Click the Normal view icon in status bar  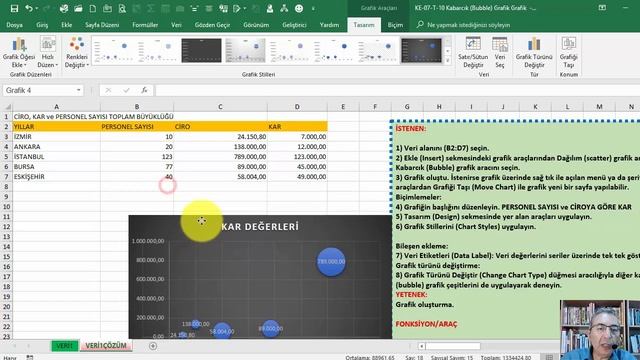tap(549, 357)
